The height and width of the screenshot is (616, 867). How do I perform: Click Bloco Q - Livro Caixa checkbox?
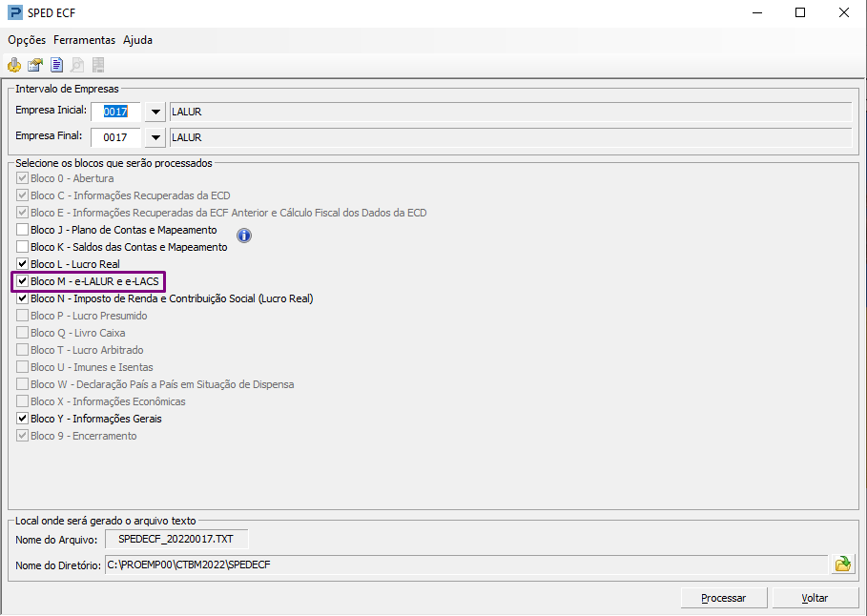pos(22,333)
